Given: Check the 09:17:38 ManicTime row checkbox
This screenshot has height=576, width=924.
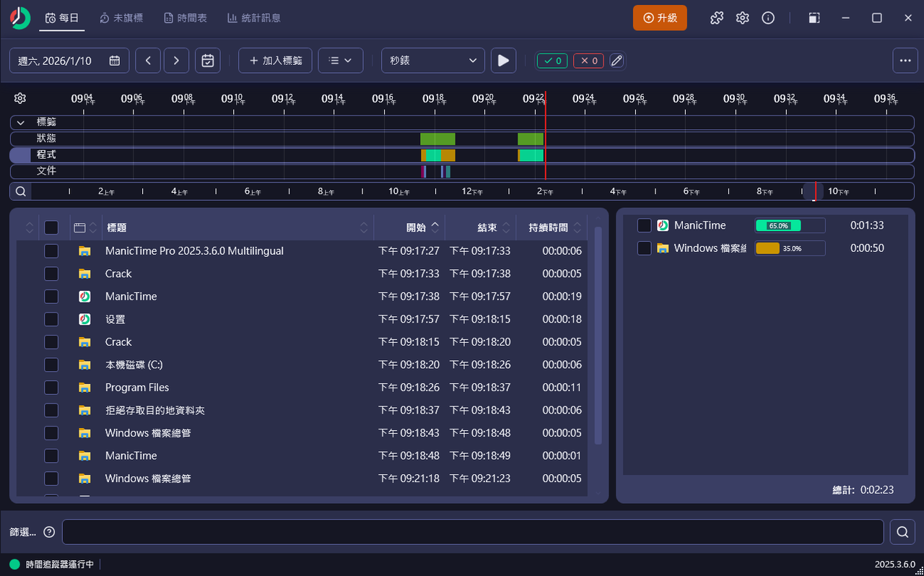Looking at the screenshot, I should coord(51,297).
